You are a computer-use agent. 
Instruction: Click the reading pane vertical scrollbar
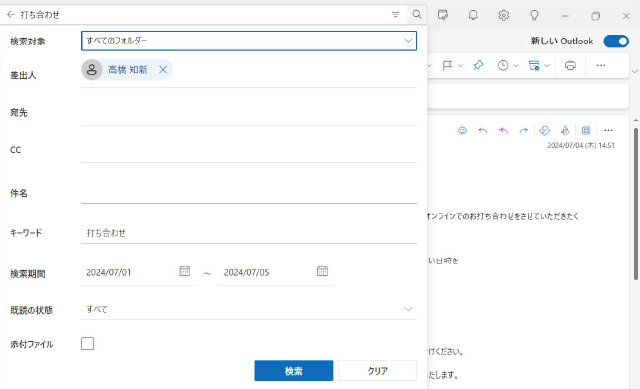[x=636, y=204]
